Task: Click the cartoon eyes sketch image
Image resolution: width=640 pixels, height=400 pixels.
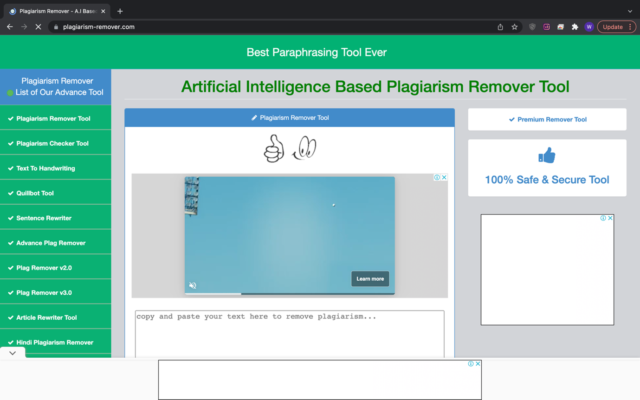Action: tap(304, 148)
